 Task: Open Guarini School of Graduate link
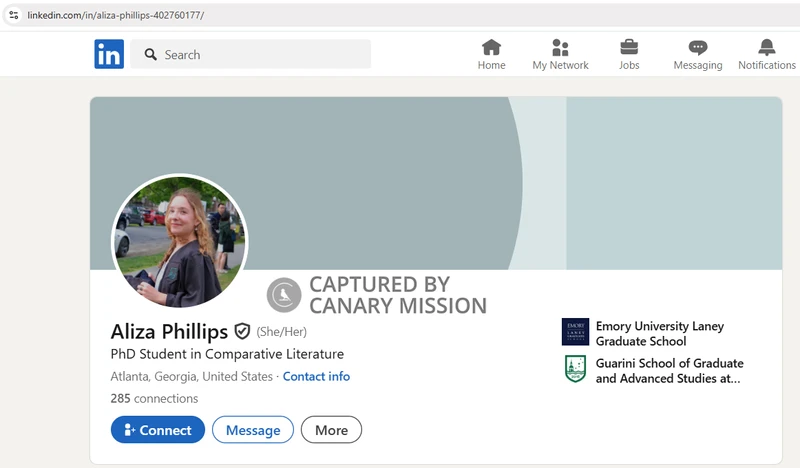(x=669, y=371)
